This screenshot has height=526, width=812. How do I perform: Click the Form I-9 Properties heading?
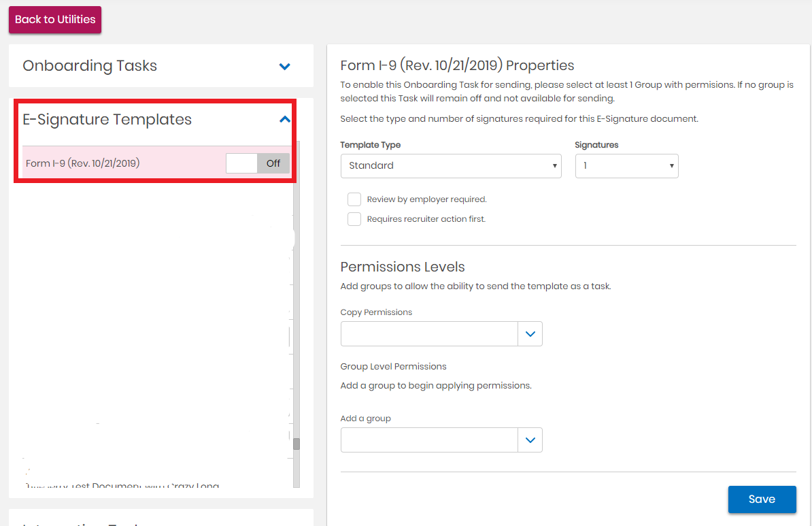tap(457, 65)
